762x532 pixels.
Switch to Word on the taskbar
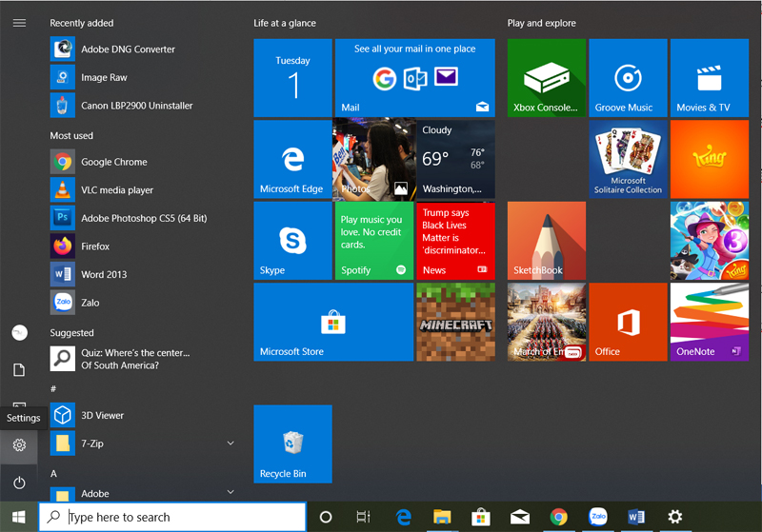[636, 517]
